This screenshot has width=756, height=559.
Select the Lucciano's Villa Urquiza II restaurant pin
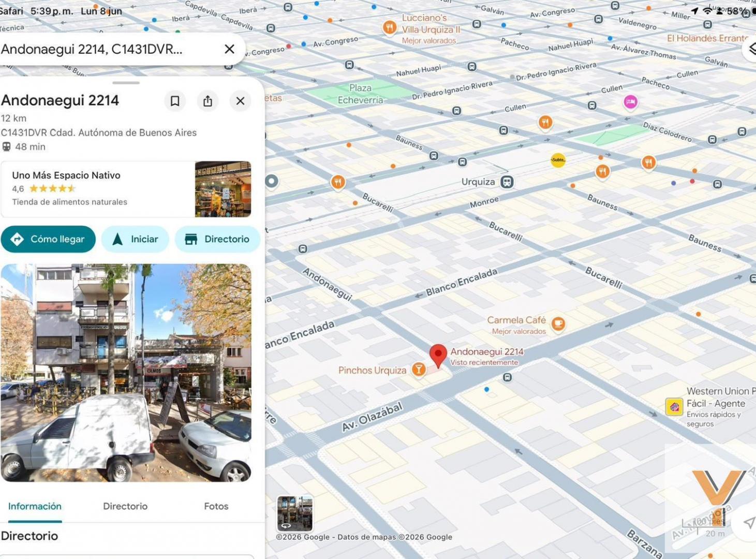390,27
